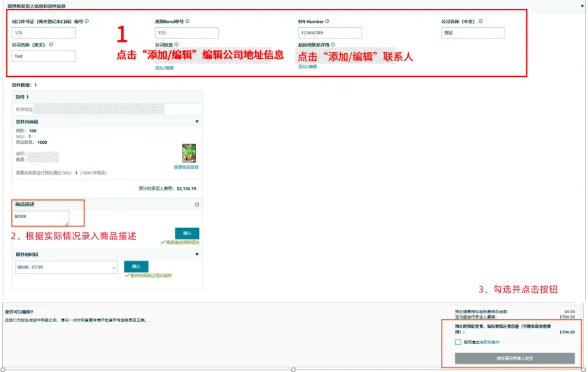Click 公司名称（中文）field containing 测试
Screen dimensions: 588x372
point(473,33)
